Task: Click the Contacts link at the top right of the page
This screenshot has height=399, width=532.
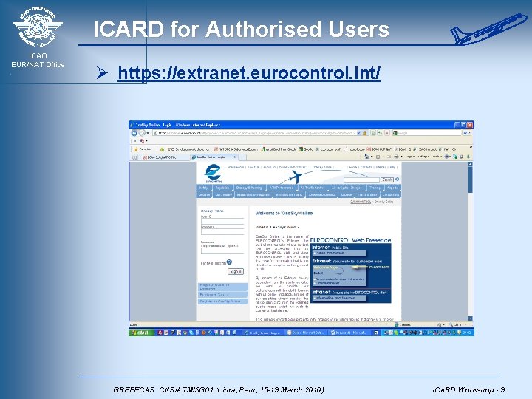Action: [x=366, y=167]
